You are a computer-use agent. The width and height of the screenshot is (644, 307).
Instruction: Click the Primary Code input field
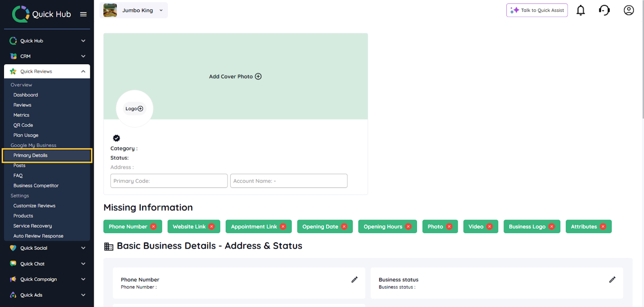pos(169,181)
